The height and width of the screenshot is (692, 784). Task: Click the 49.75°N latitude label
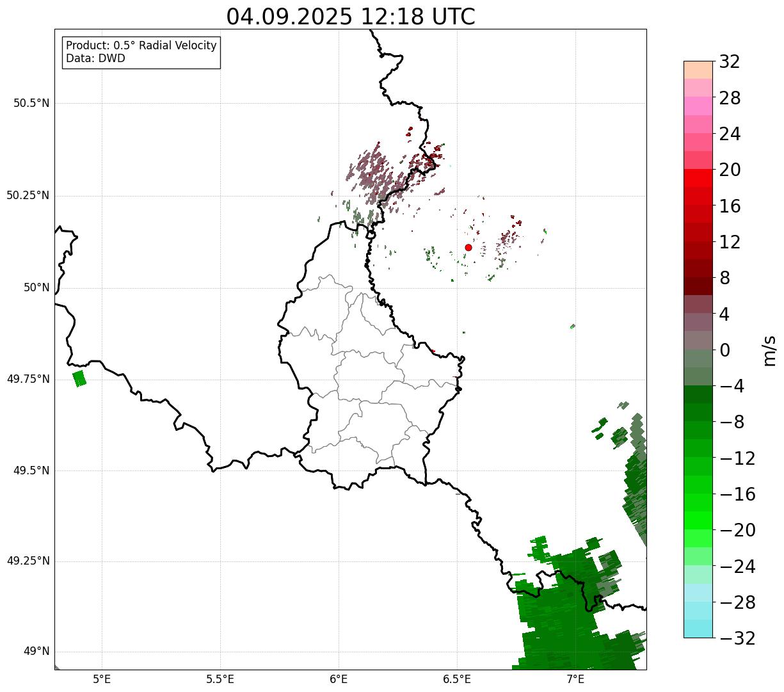[28, 379]
